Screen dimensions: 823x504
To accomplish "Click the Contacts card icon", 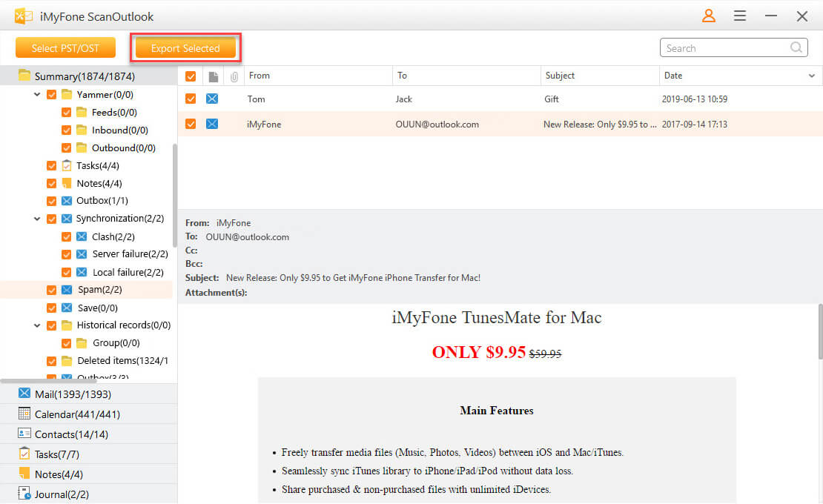I will click(x=24, y=434).
